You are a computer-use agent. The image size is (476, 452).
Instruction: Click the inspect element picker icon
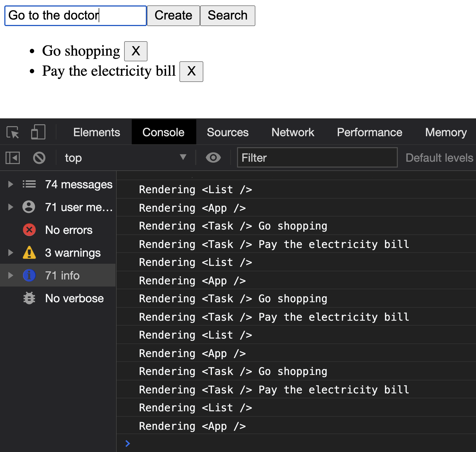click(x=13, y=132)
